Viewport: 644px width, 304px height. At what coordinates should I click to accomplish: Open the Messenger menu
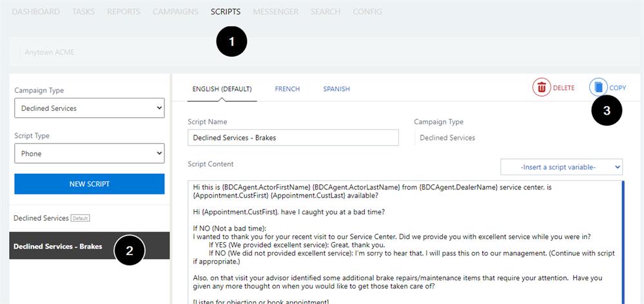coord(276,12)
